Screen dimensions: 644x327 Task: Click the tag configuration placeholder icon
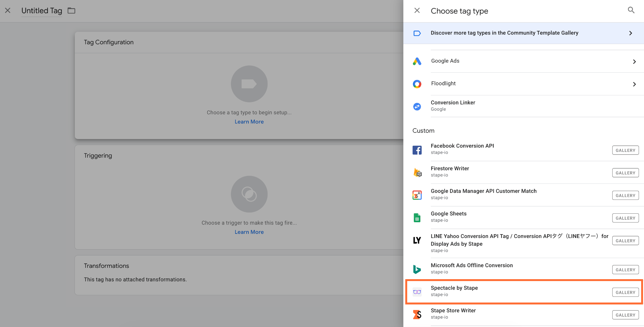click(x=249, y=84)
